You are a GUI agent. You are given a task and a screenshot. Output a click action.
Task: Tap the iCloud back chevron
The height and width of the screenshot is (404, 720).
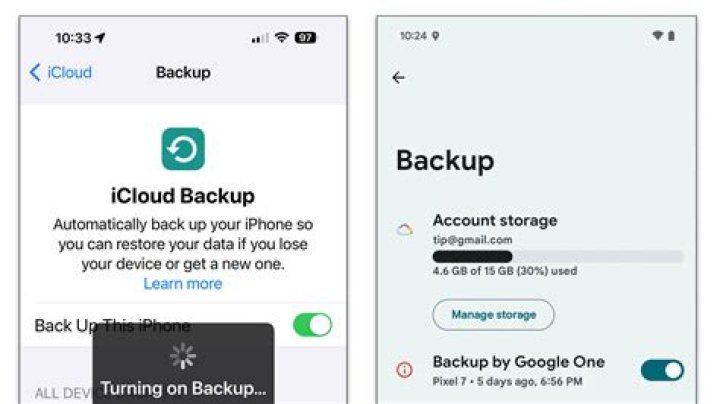pos(35,73)
